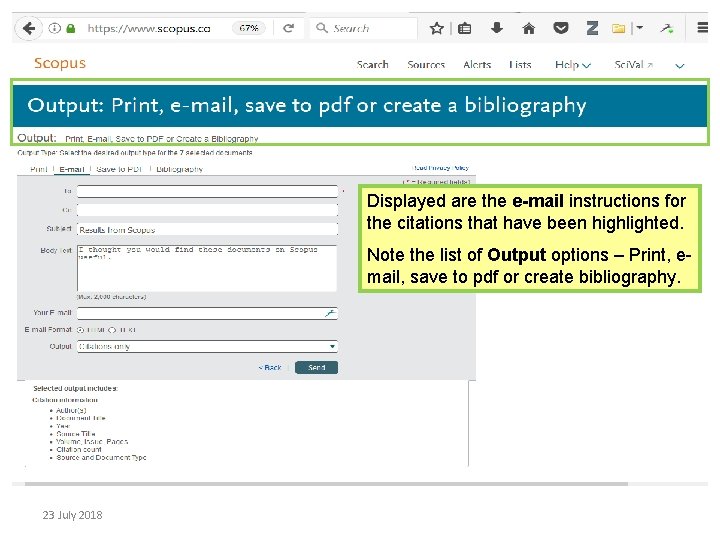Click the 'Citation count' list item
Screen dimensions: 720x540
tap(79, 450)
